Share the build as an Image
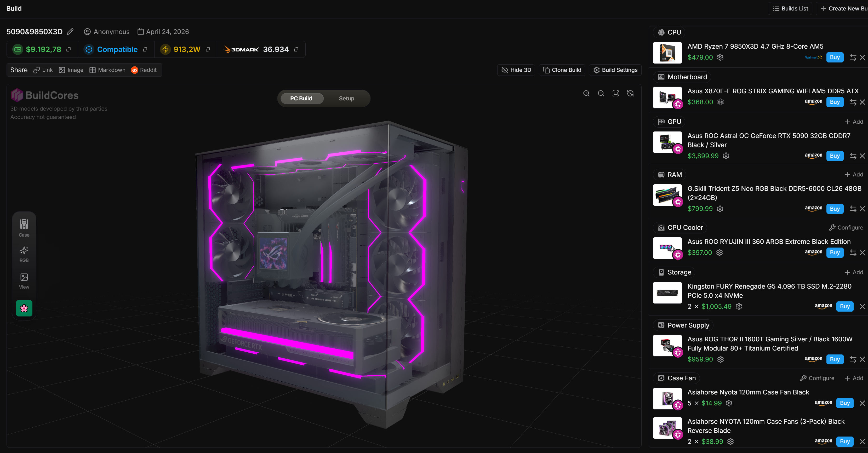This screenshot has height=453, width=868. pyautogui.click(x=71, y=70)
